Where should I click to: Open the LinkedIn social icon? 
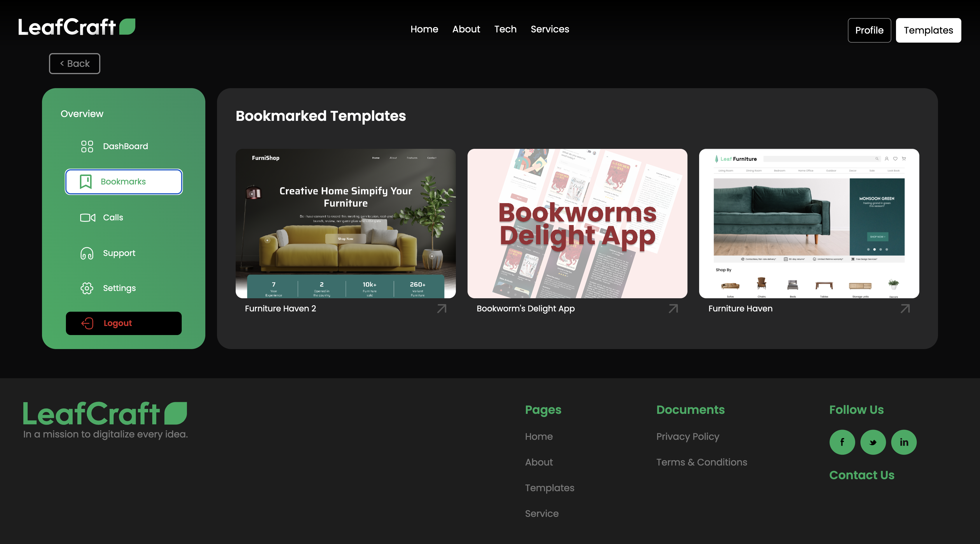904,442
